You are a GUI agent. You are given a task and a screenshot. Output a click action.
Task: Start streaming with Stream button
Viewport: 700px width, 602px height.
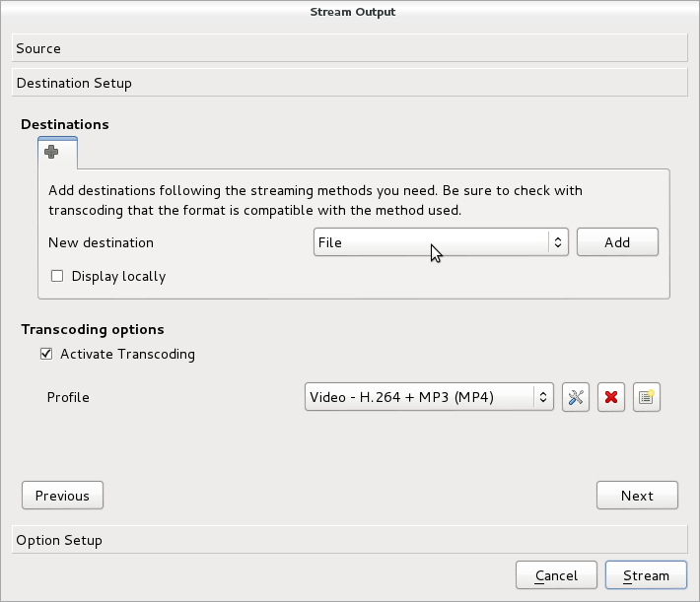point(646,575)
